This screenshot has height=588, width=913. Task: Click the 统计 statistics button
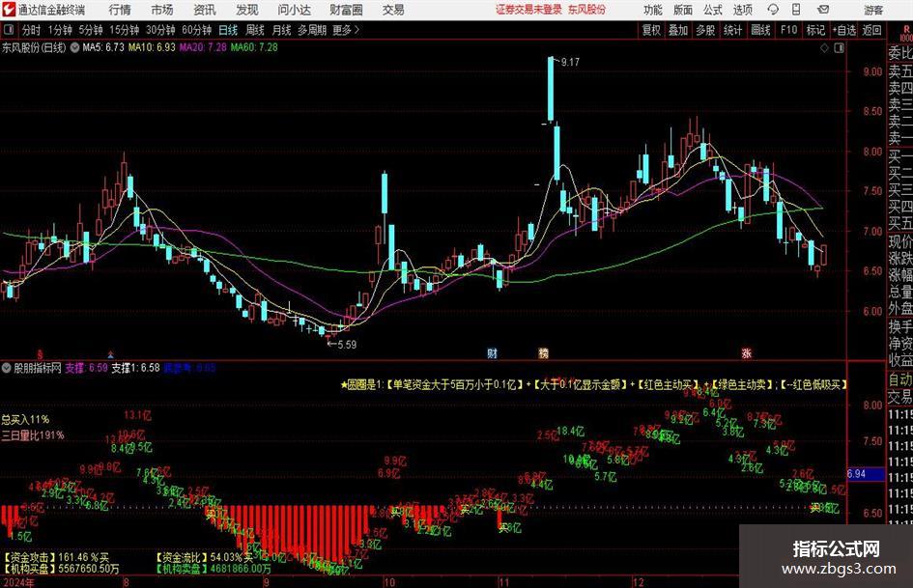(x=732, y=30)
